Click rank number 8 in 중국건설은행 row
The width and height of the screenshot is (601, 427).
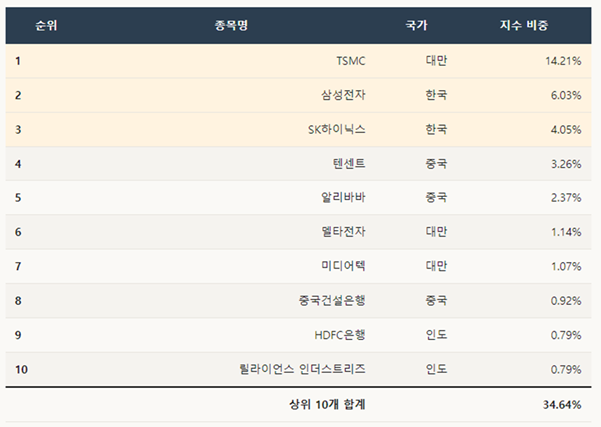[18, 301]
